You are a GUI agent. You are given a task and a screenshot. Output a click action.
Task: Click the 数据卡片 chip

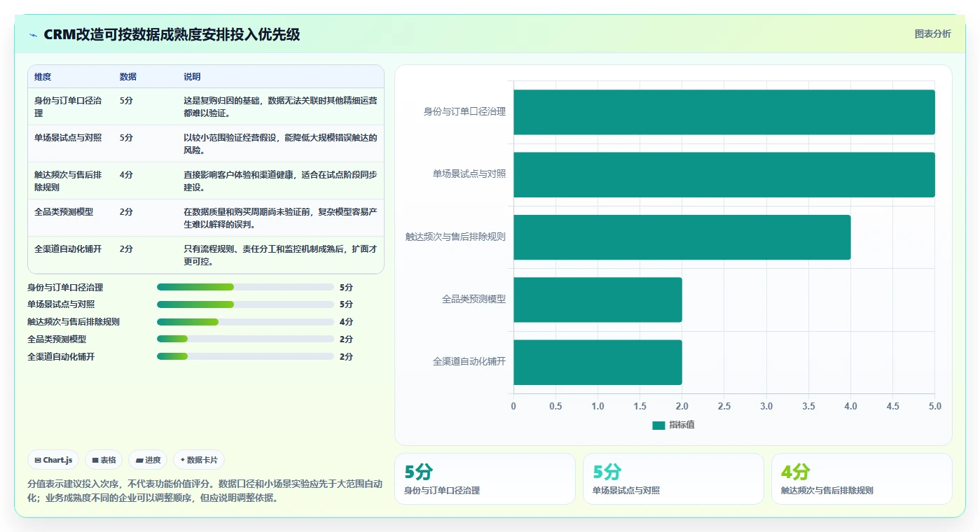click(x=199, y=460)
